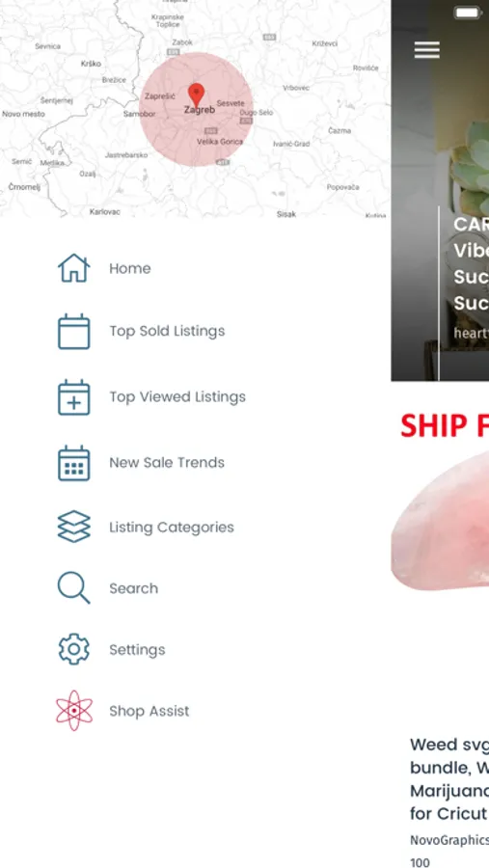Open the Settings gear icon
Viewport: 489px width, 868px height.
[74, 649]
